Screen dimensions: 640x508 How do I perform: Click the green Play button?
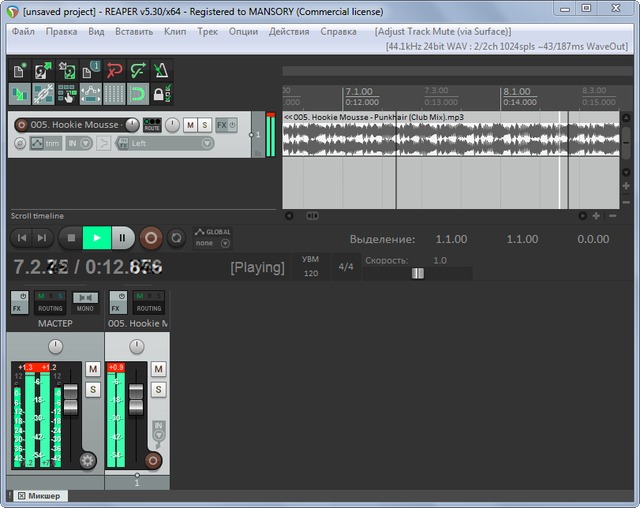coord(97,237)
